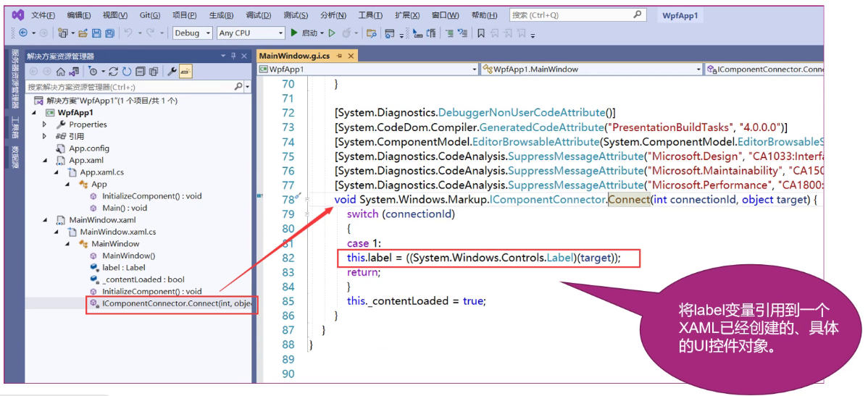The width and height of the screenshot is (868, 396).
Task: Collapse the App.xaml node
Action: pos(44,161)
